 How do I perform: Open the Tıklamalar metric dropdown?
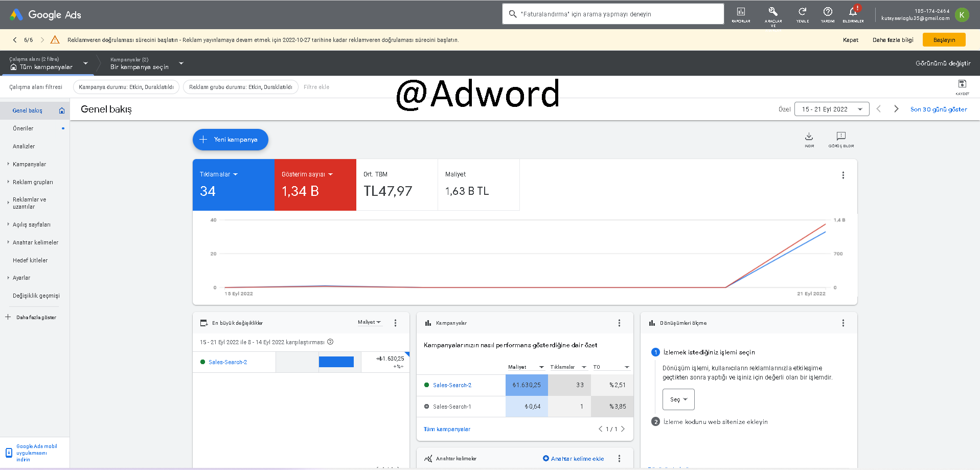pos(219,174)
